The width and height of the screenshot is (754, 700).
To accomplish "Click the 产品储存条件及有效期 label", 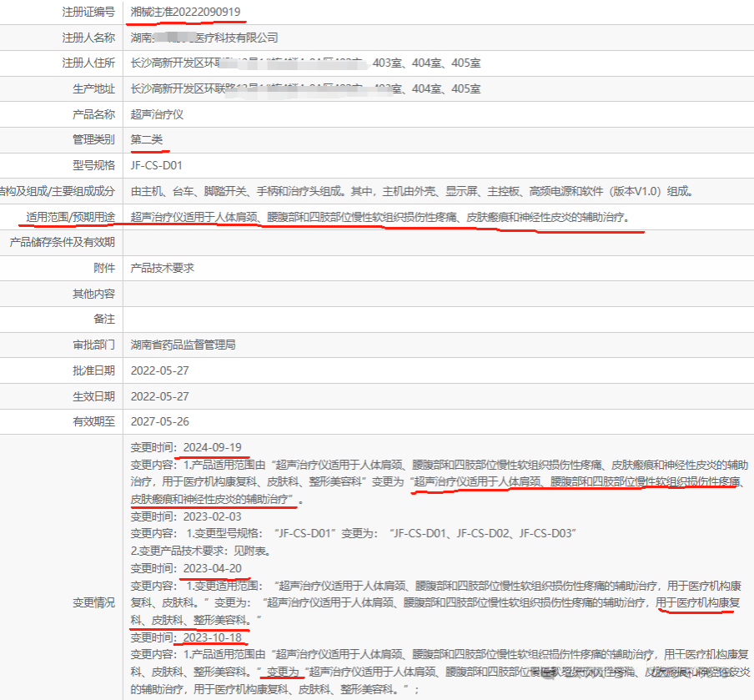I will point(62,242).
